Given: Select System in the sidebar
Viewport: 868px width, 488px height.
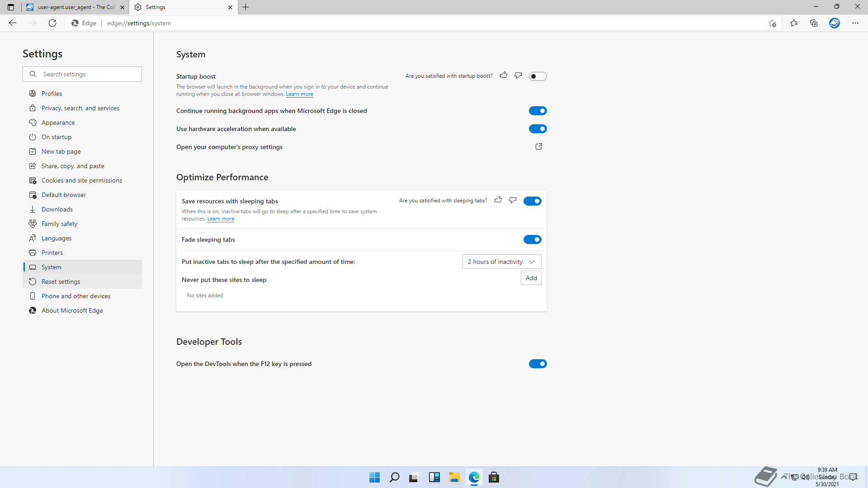Looking at the screenshot, I should tap(82, 267).
